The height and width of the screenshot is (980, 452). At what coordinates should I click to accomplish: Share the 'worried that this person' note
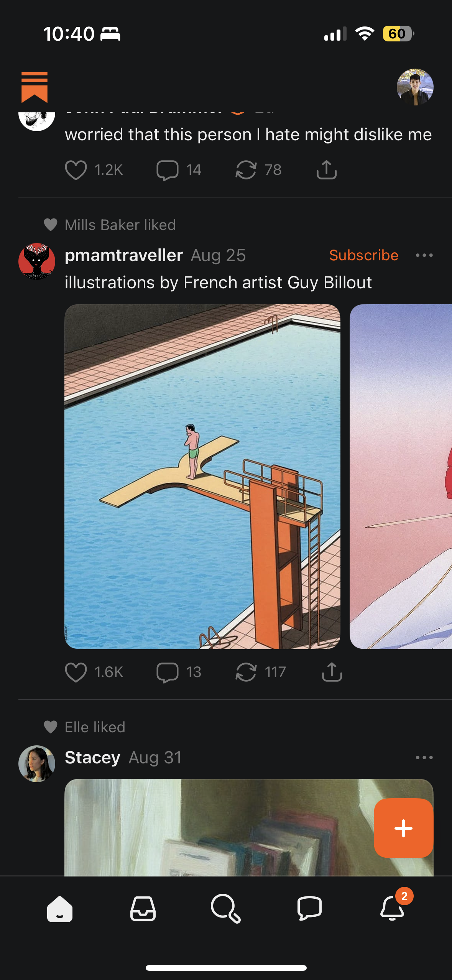[x=327, y=169]
